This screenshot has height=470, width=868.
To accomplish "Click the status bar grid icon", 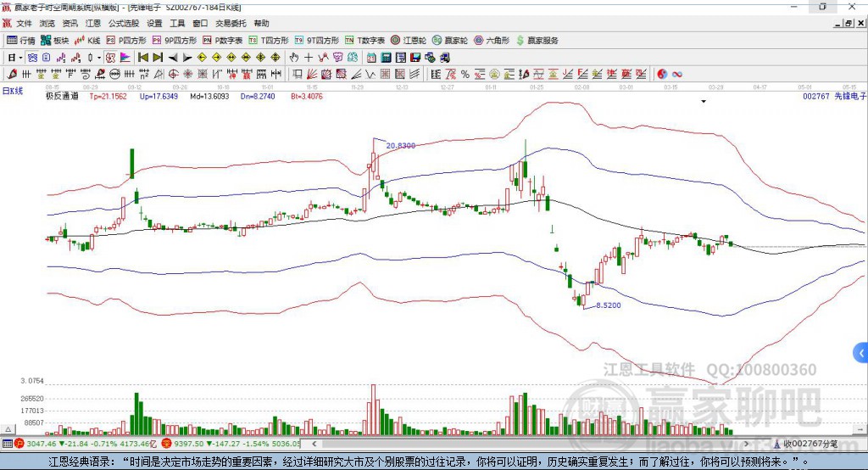I will pos(7,444).
